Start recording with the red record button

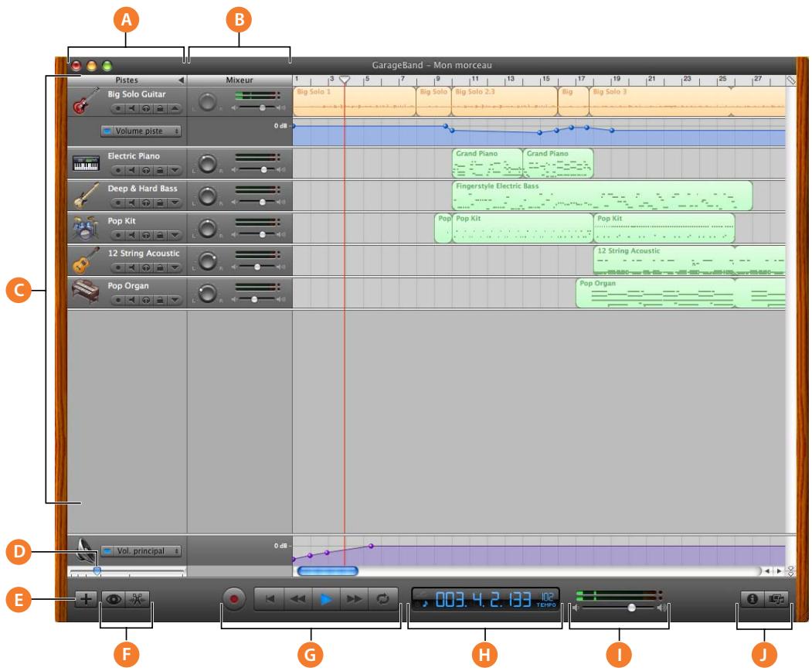tap(234, 599)
